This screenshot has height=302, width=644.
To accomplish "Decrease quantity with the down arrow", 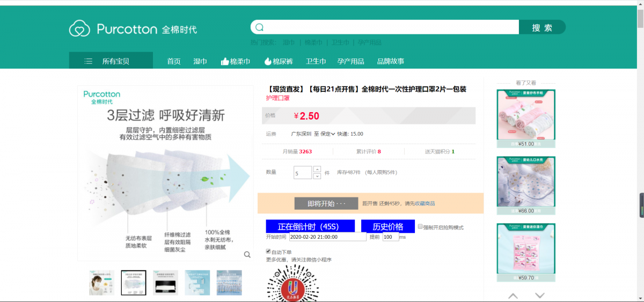I will [317, 176].
